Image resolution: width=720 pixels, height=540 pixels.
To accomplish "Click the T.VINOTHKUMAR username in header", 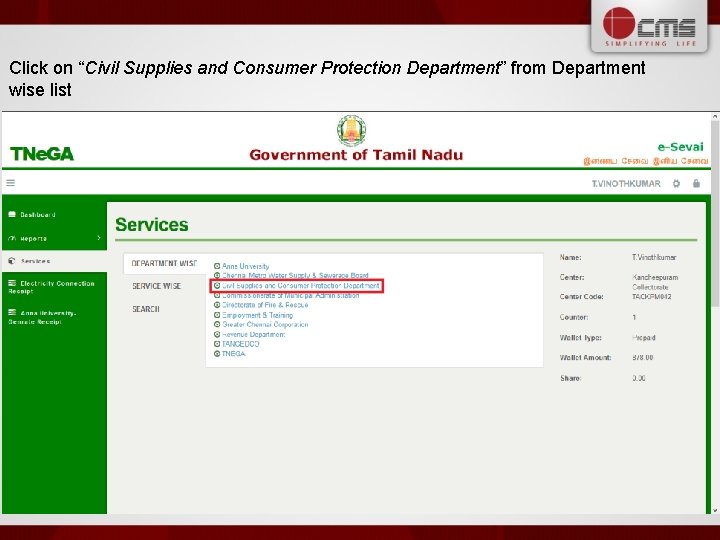I will pyautogui.click(x=626, y=184).
